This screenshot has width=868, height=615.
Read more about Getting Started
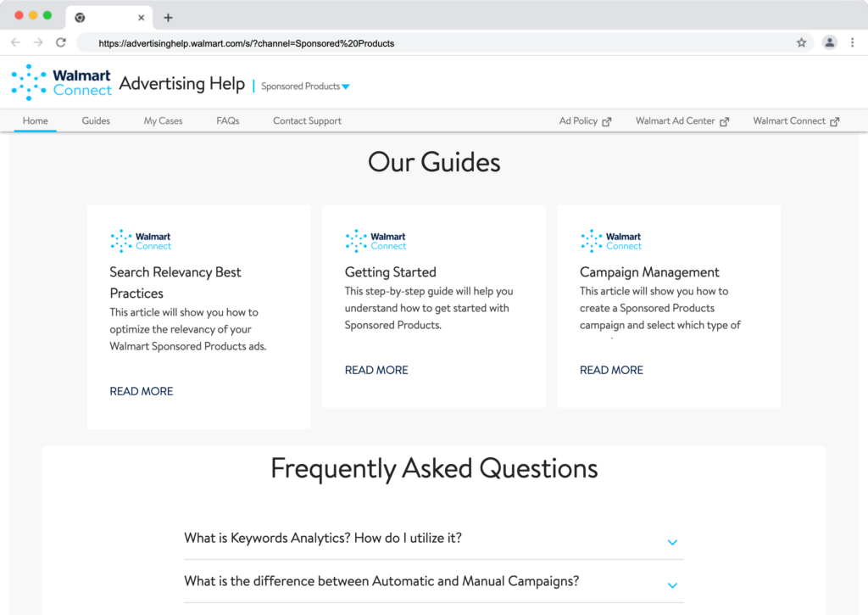(x=376, y=370)
